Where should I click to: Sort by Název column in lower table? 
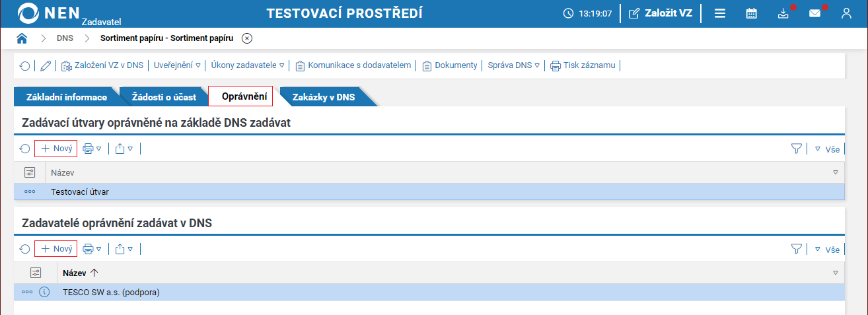[80, 272]
